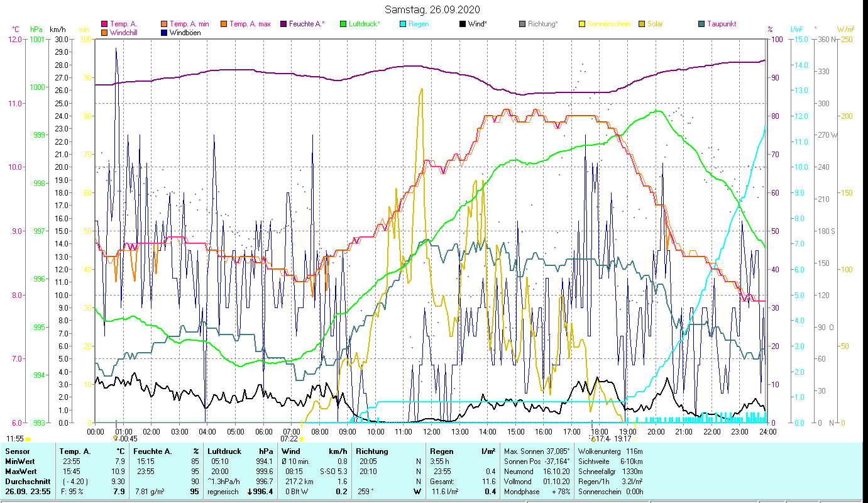The image size is (868, 503).
Task: Click the Sensor header in the data table
Action: tap(16, 451)
